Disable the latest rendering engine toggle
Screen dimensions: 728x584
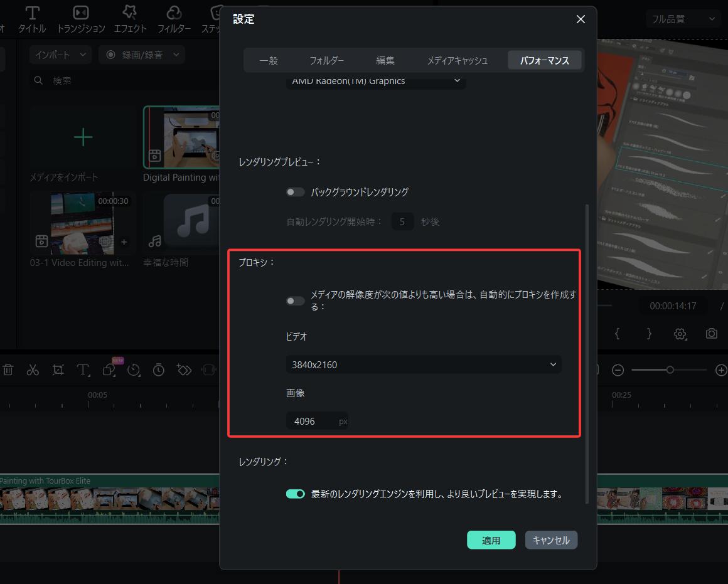point(295,494)
